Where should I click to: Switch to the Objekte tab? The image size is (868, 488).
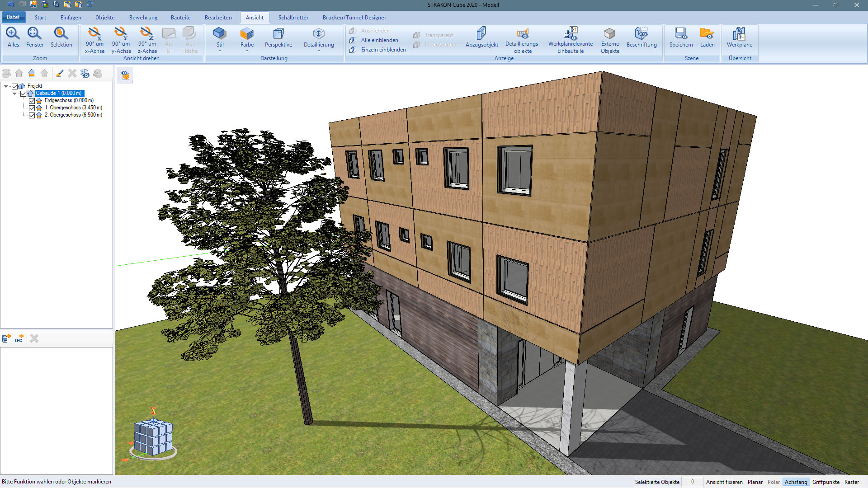(105, 18)
